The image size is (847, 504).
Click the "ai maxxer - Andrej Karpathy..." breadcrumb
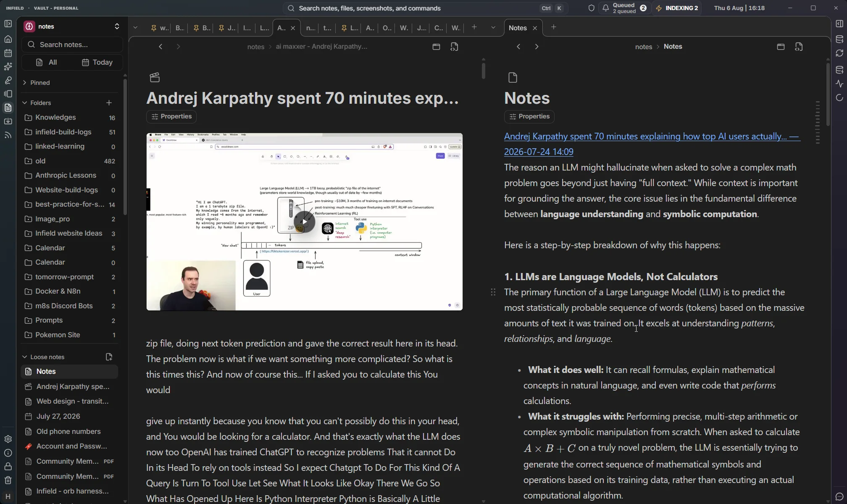tap(321, 47)
